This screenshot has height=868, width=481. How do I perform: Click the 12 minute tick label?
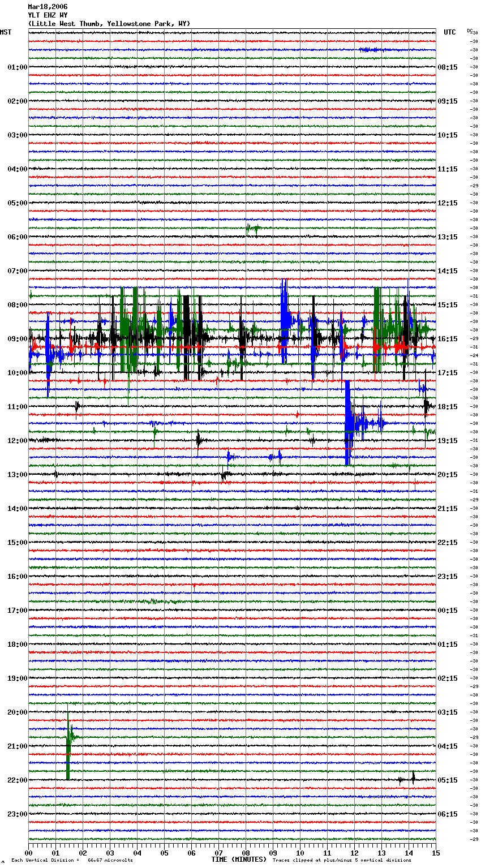pos(354,853)
